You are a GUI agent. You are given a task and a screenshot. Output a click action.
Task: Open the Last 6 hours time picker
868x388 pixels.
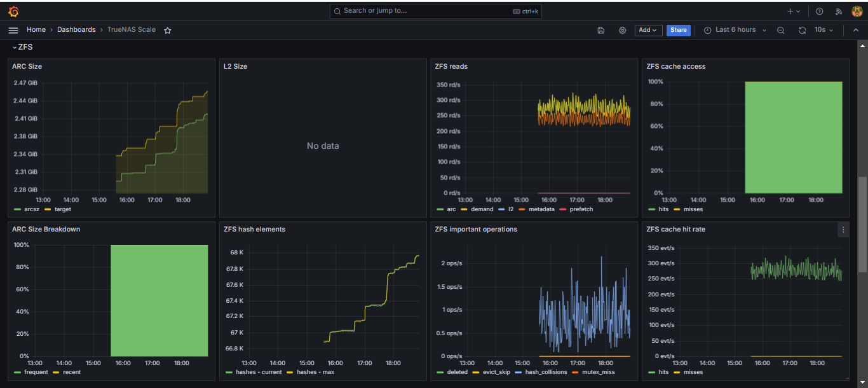tap(735, 30)
